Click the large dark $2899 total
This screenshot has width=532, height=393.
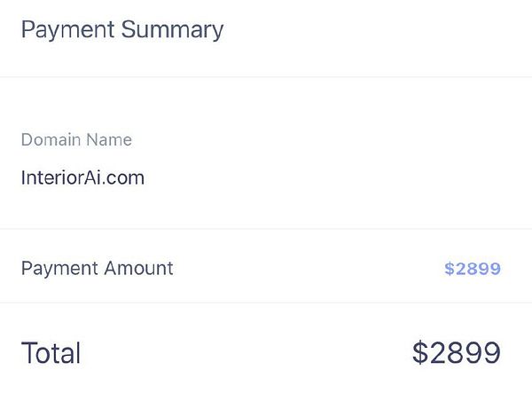457,353
